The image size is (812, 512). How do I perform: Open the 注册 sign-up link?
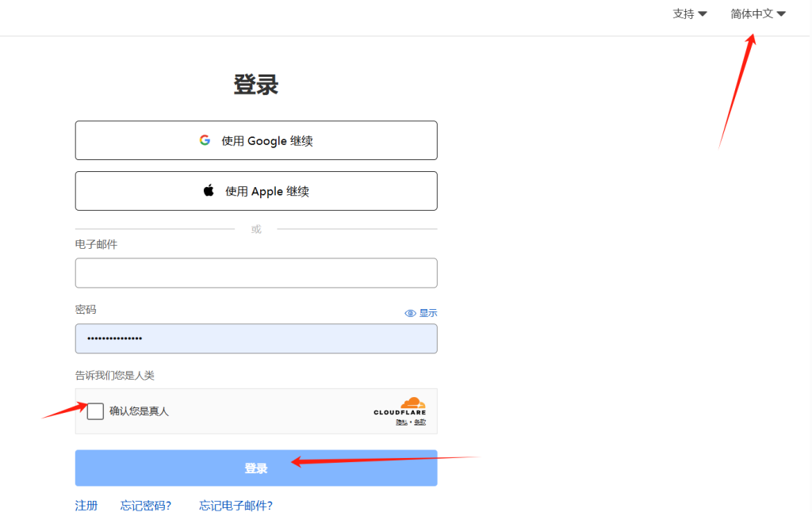(86, 506)
